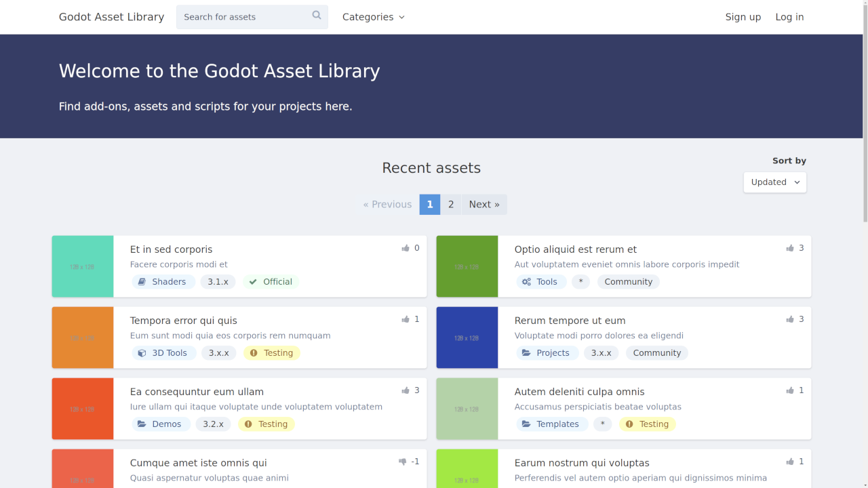
Task: Open the pale green thumbnail of Autem deleniti
Action: click(x=467, y=409)
